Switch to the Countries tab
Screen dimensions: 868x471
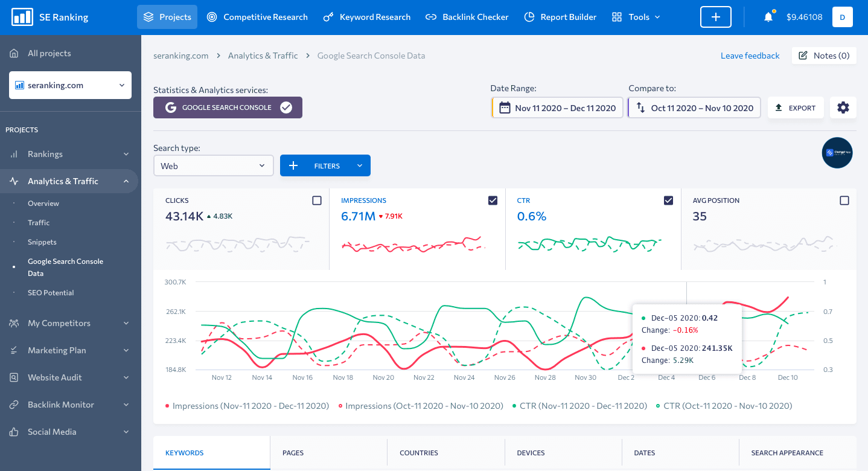click(x=445, y=453)
